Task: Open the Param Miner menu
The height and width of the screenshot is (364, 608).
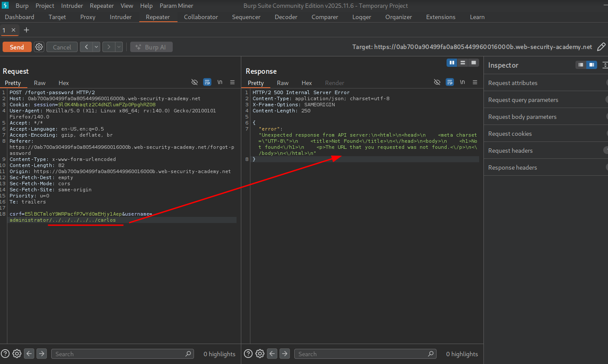Action: (x=176, y=6)
